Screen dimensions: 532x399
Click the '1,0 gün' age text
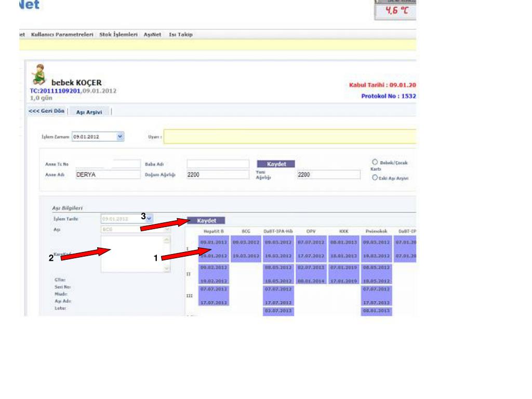click(41, 98)
